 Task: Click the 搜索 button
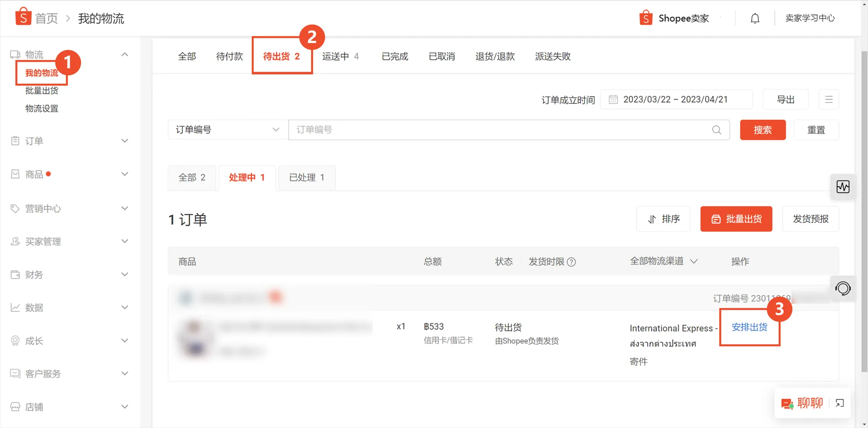pos(763,130)
